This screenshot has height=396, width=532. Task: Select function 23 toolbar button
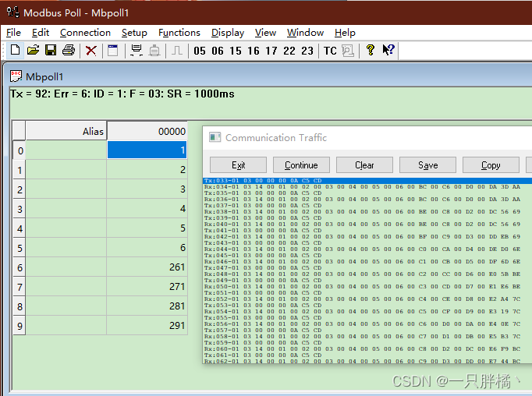pos(307,51)
